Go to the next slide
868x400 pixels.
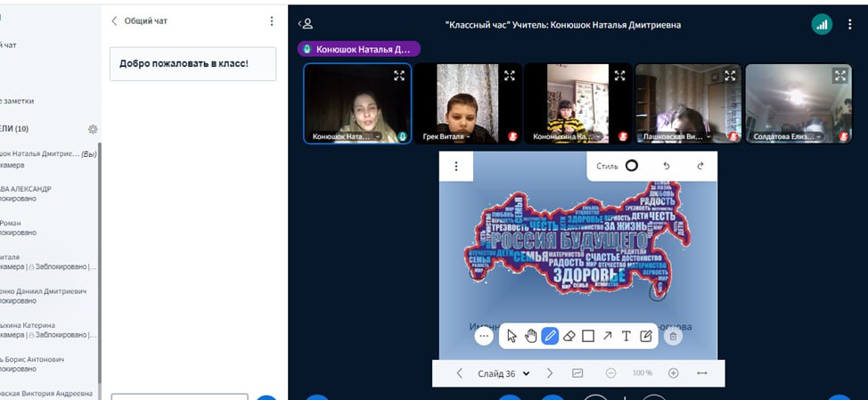tap(550, 373)
